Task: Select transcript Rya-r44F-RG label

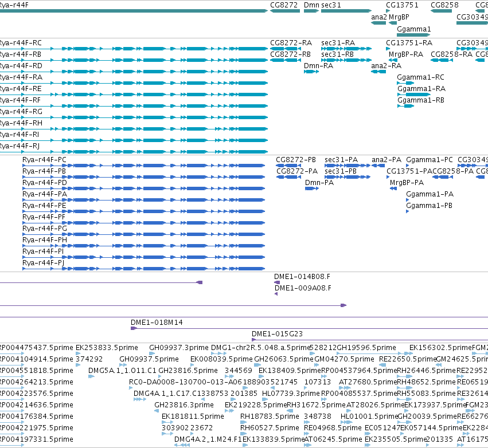Action: pyautogui.click(x=21, y=112)
